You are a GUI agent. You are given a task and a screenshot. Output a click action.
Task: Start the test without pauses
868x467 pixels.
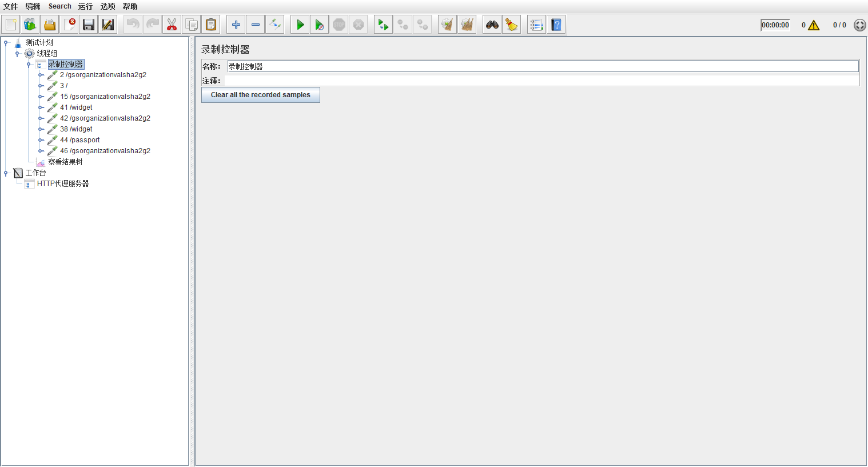[320, 24]
